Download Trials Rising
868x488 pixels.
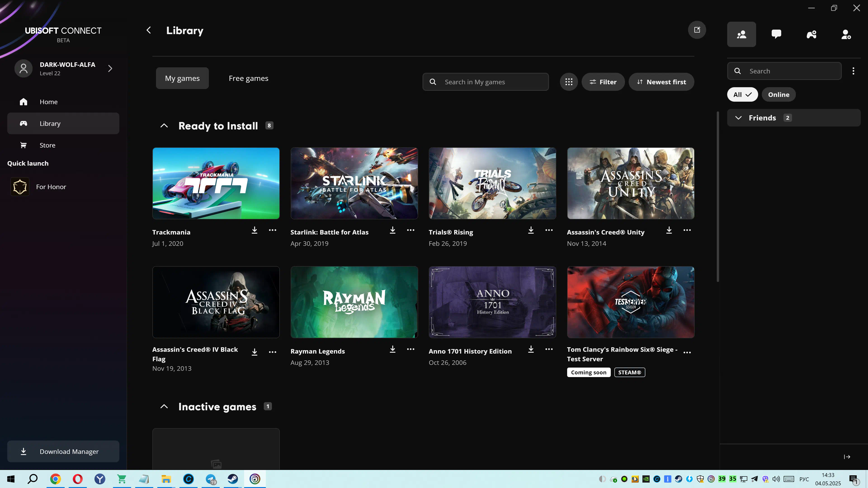(x=531, y=230)
